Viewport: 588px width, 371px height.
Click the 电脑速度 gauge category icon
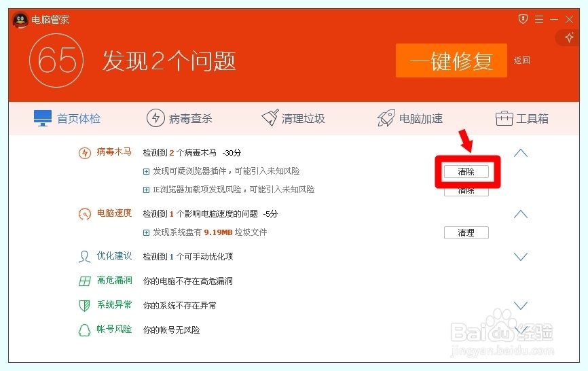point(85,214)
